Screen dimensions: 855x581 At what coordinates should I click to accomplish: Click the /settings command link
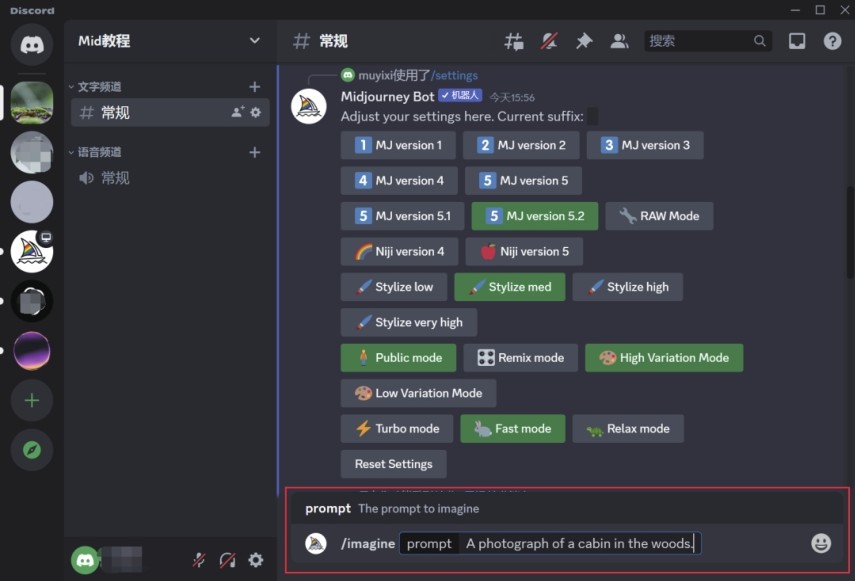454,75
